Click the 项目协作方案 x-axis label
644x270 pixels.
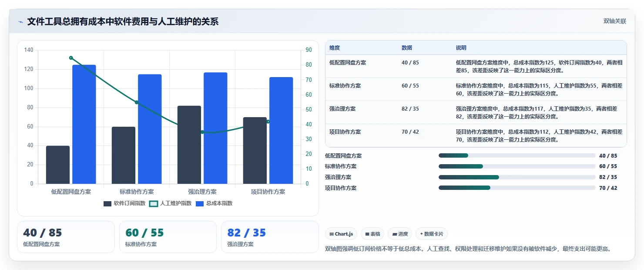point(268,192)
